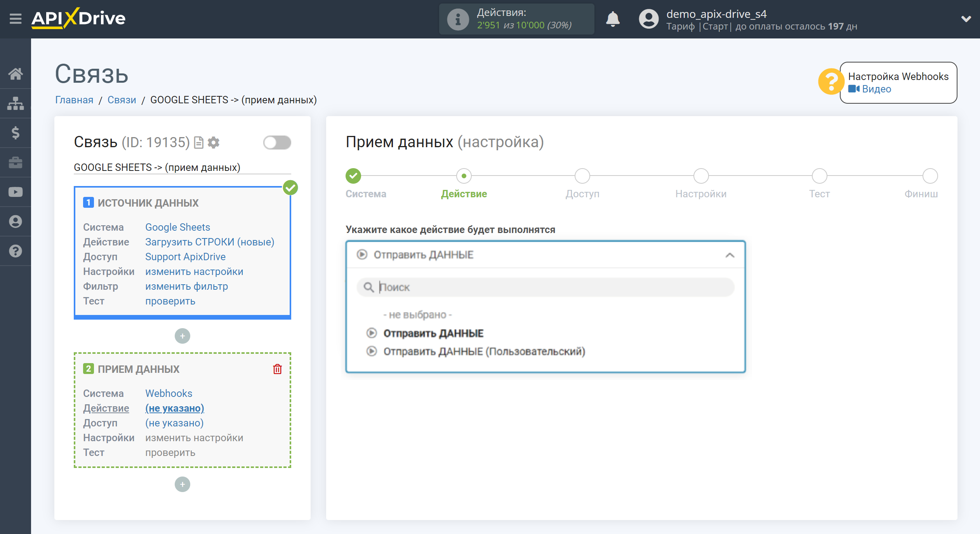This screenshot has width=980, height=534.
Task: Click Действие (не указано) link
Action: (x=175, y=408)
